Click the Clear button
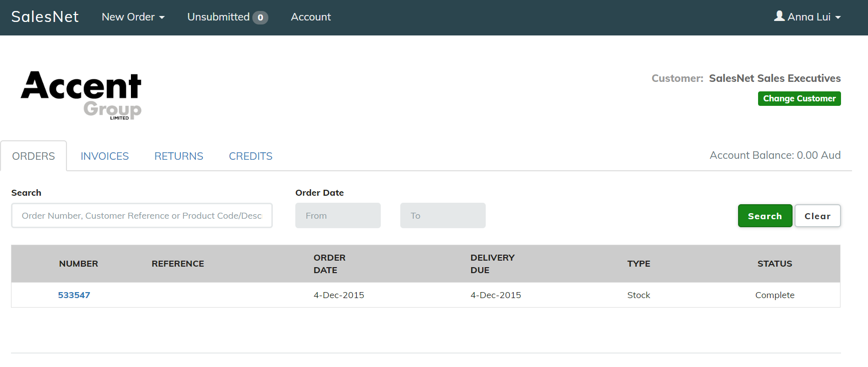Screen dimensions: 868x367 (x=818, y=216)
